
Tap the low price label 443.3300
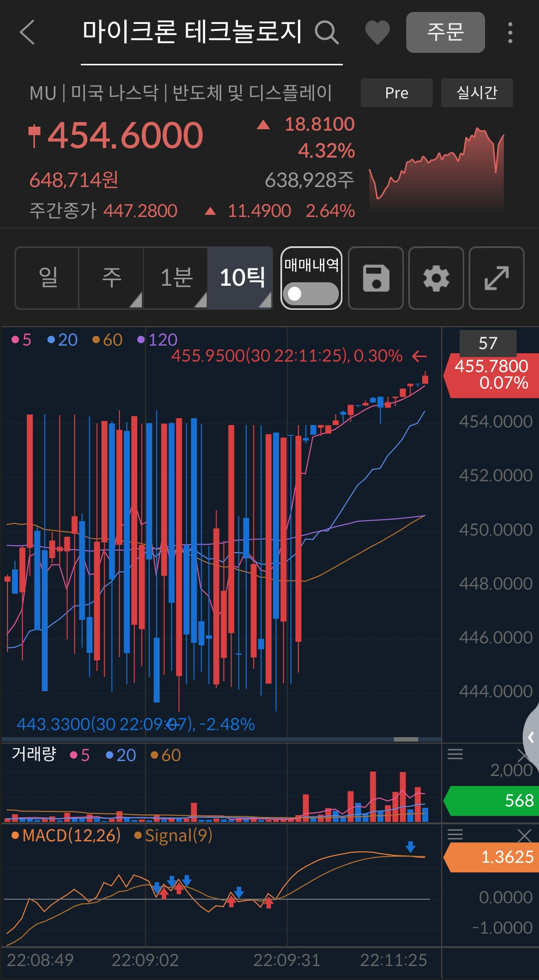[136, 724]
